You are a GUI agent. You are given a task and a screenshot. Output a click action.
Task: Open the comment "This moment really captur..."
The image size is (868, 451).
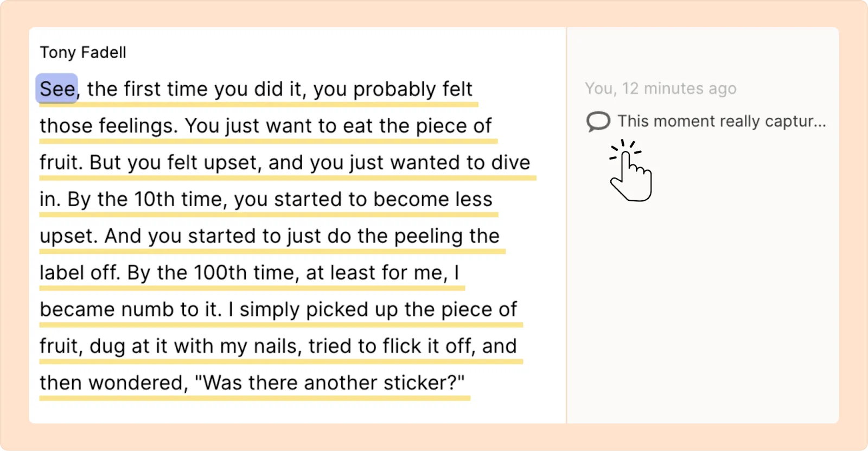pos(722,121)
